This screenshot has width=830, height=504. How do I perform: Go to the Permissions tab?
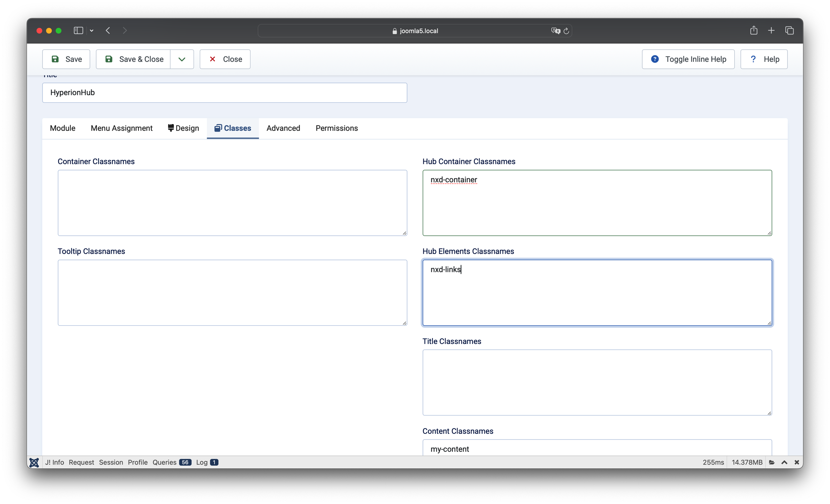tap(336, 128)
